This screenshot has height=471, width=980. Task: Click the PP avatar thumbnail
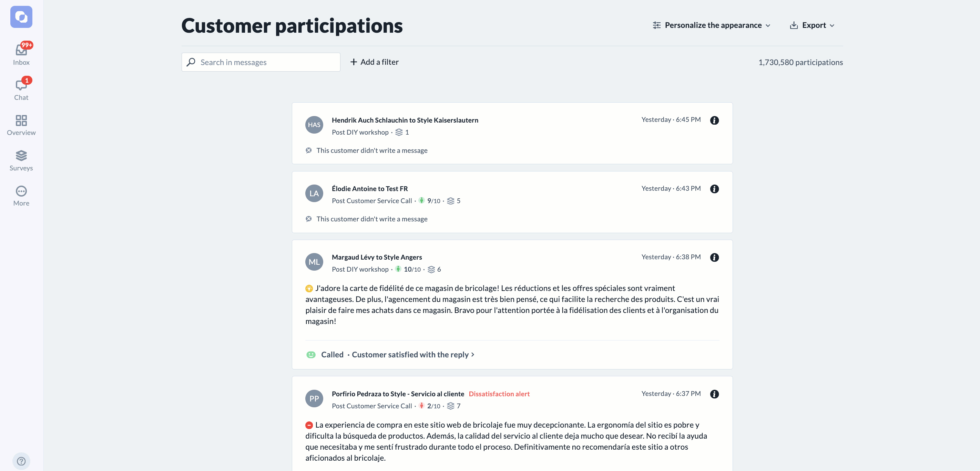coord(314,398)
